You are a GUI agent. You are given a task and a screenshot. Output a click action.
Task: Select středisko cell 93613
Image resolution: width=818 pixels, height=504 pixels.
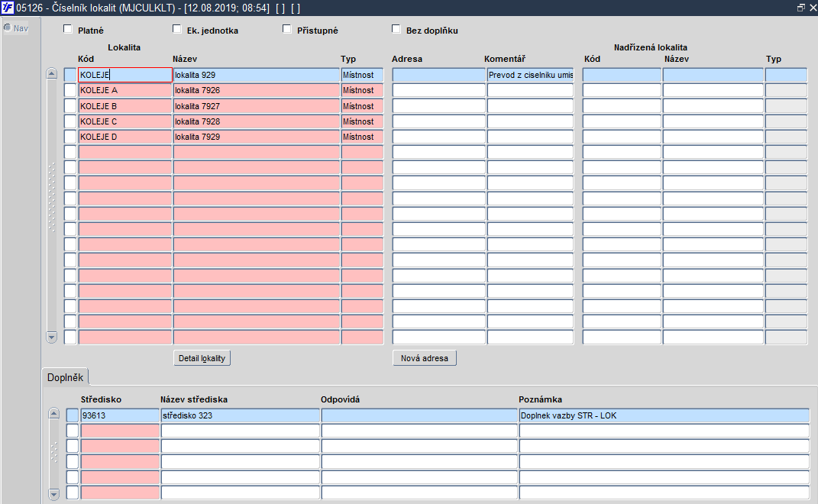click(120, 415)
